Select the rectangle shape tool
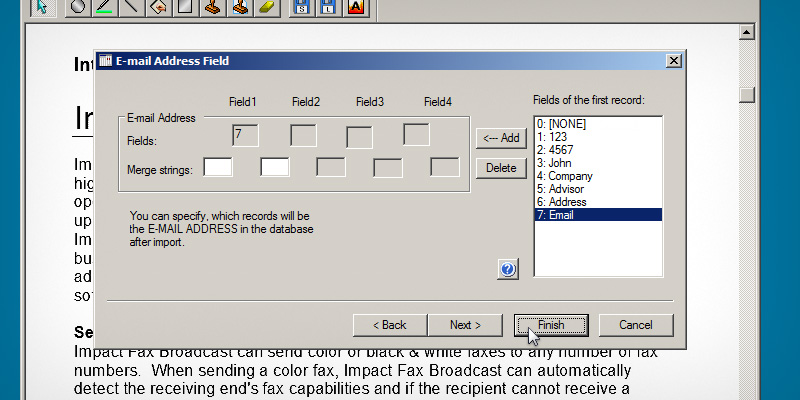The height and width of the screenshot is (400, 800). pyautogui.click(x=184, y=8)
